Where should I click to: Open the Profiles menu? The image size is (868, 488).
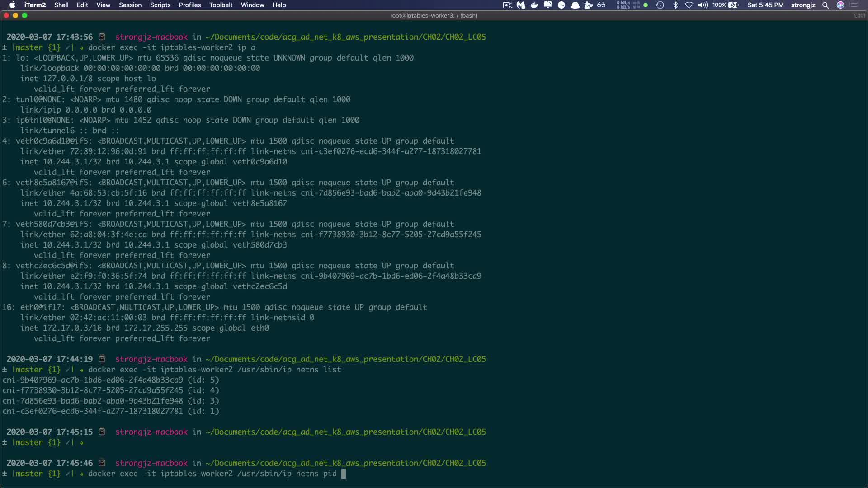point(189,5)
